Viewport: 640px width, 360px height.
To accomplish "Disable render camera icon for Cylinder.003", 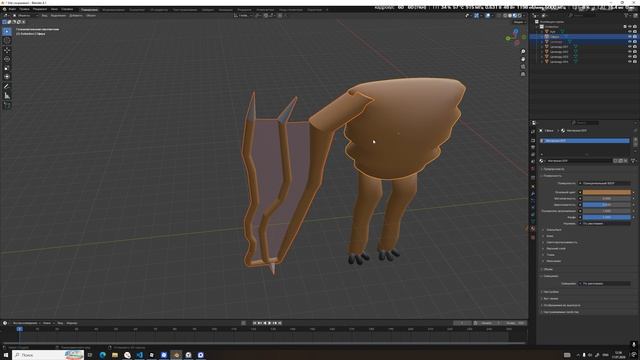I will [x=635, y=57].
